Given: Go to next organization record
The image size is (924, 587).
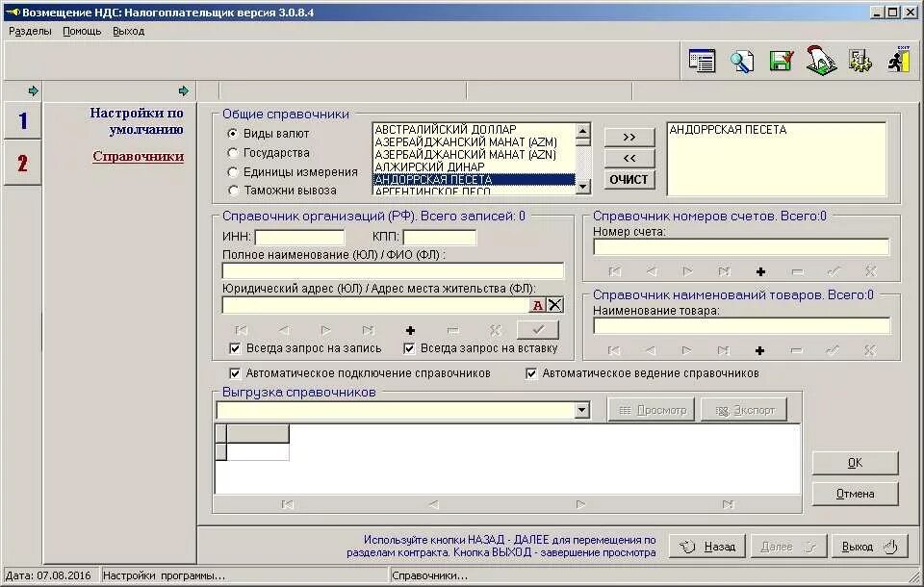Looking at the screenshot, I should pyautogui.click(x=326, y=330).
